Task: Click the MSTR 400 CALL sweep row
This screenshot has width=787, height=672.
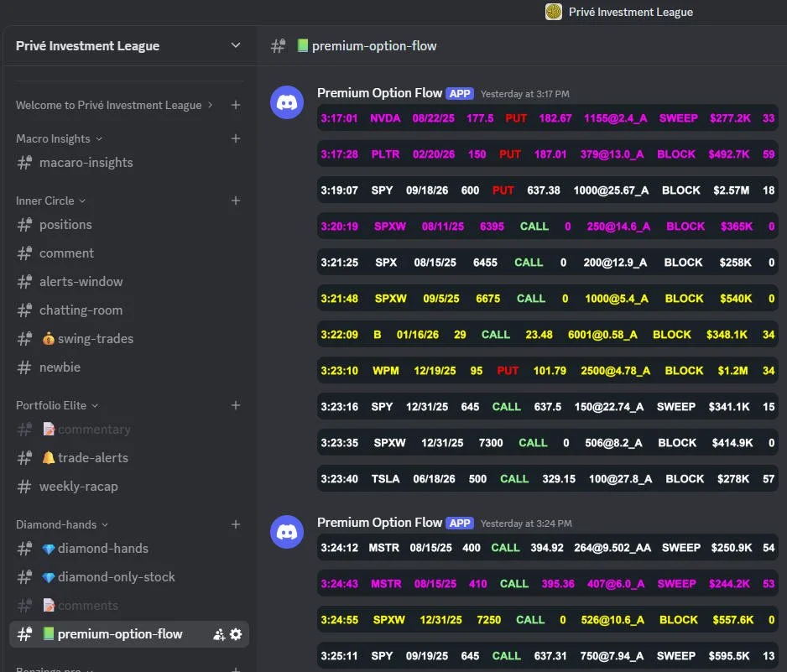Action: (x=548, y=548)
